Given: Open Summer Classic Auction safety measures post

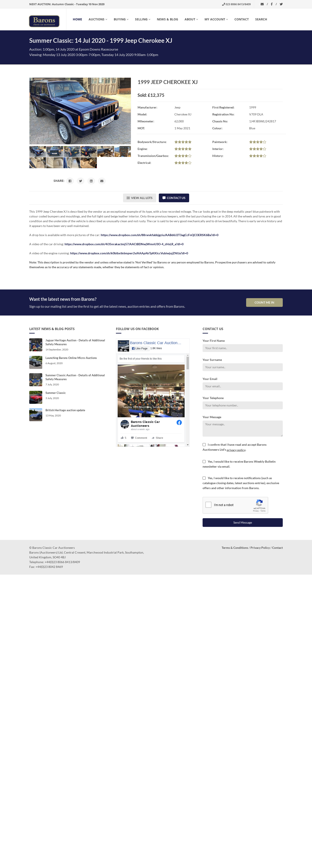Looking at the screenshot, I should click(75, 377).
